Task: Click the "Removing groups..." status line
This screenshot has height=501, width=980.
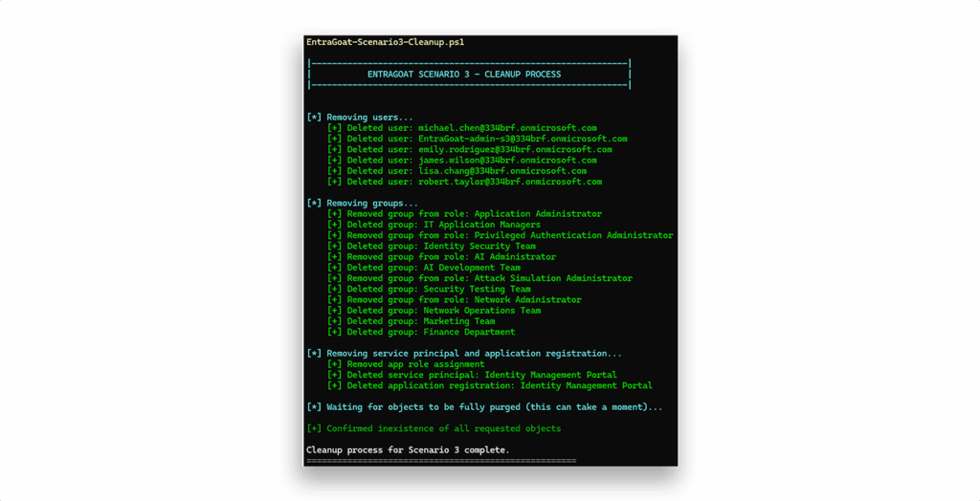Action: pyautogui.click(x=363, y=204)
